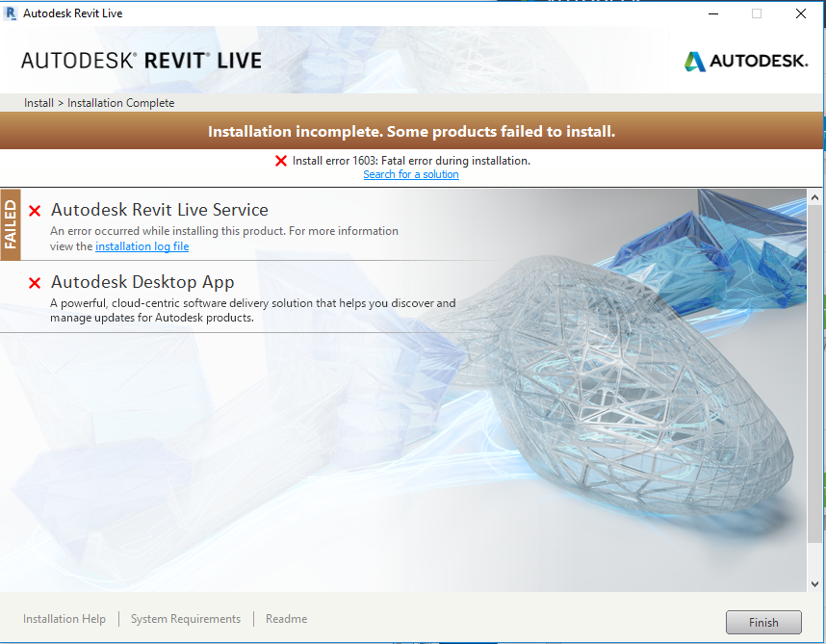Select the Autodesk Desktop App heading
The image size is (826, 644).
pyautogui.click(x=141, y=282)
